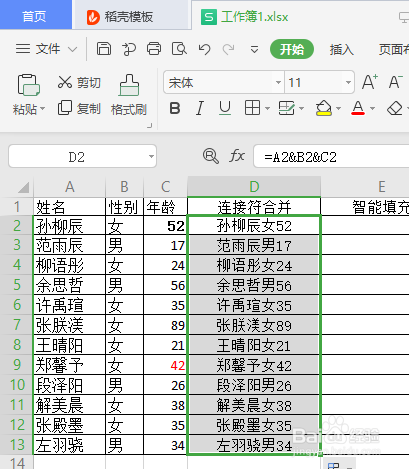Undo the last action
The image size is (409, 469).
tap(204, 49)
